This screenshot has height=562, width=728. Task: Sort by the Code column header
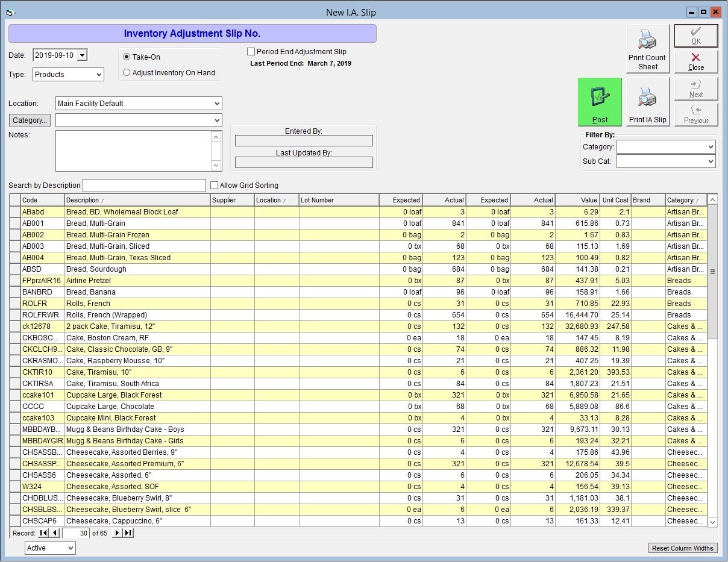[x=42, y=200]
